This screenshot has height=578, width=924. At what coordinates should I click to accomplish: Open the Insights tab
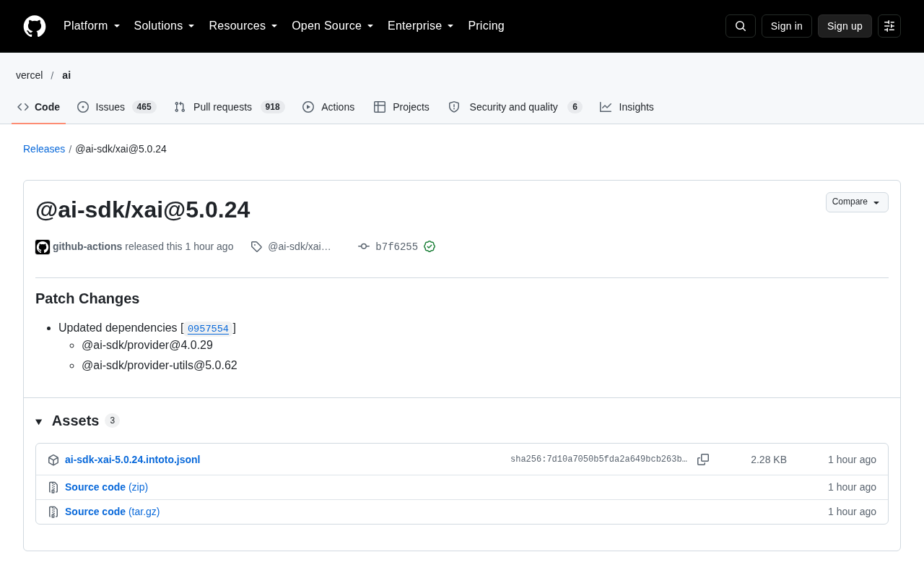tap(627, 107)
